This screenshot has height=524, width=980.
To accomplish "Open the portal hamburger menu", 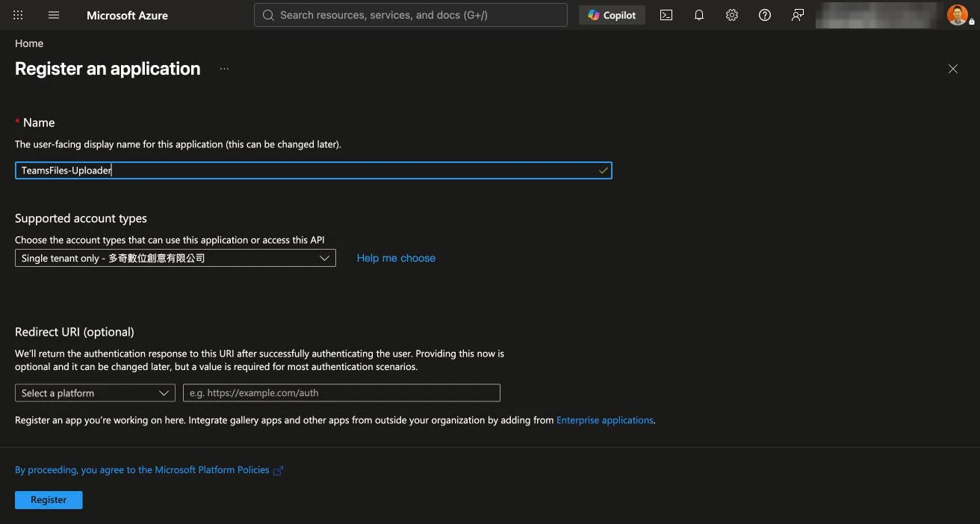I will click(x=54, y=15).
